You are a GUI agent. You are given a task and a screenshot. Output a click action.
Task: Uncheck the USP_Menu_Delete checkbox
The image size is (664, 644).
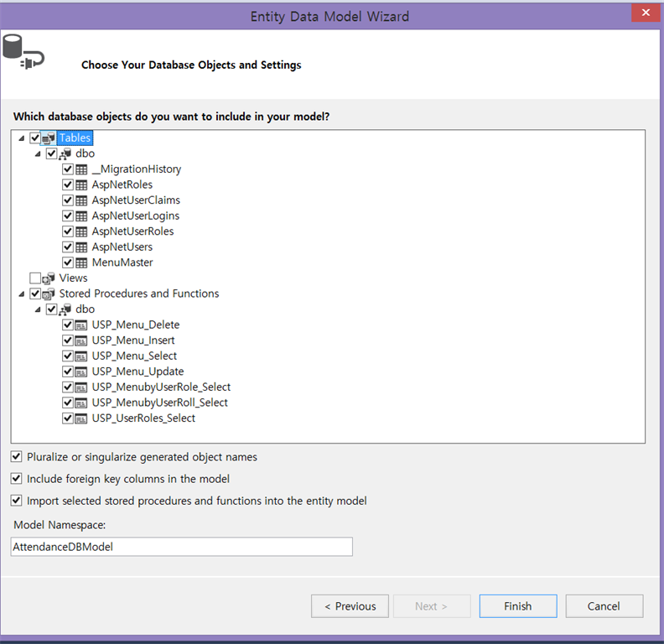68,325
